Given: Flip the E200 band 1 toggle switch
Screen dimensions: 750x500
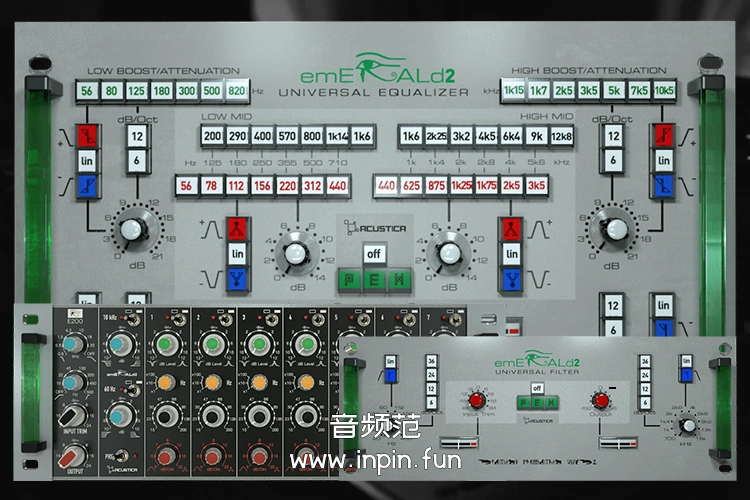Looking at the screenshot, I should pos(178,320).
